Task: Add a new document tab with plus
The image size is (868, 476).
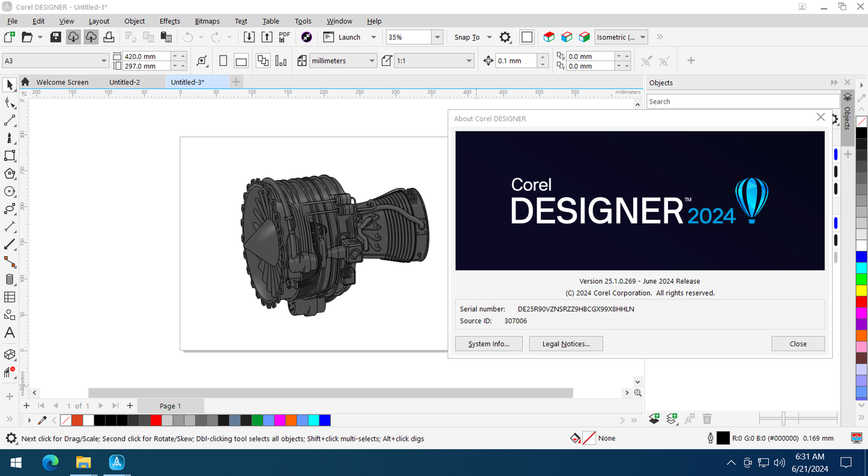Action: tap(235, 82)
